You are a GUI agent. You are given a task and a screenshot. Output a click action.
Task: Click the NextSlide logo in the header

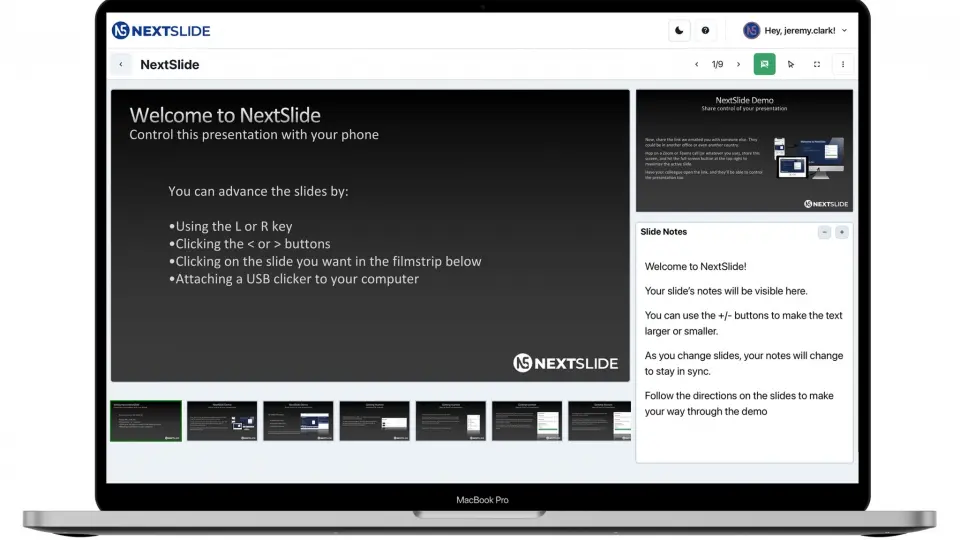coord(161,31)
